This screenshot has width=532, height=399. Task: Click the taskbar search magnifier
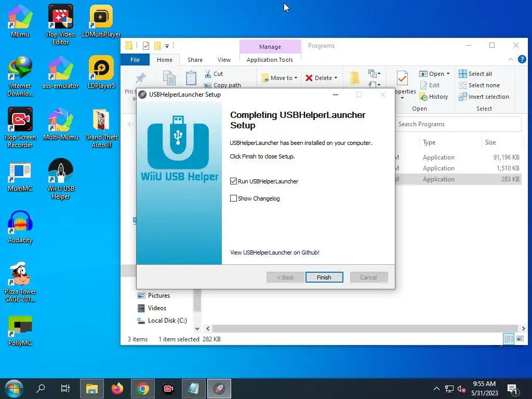coord(41,388)
